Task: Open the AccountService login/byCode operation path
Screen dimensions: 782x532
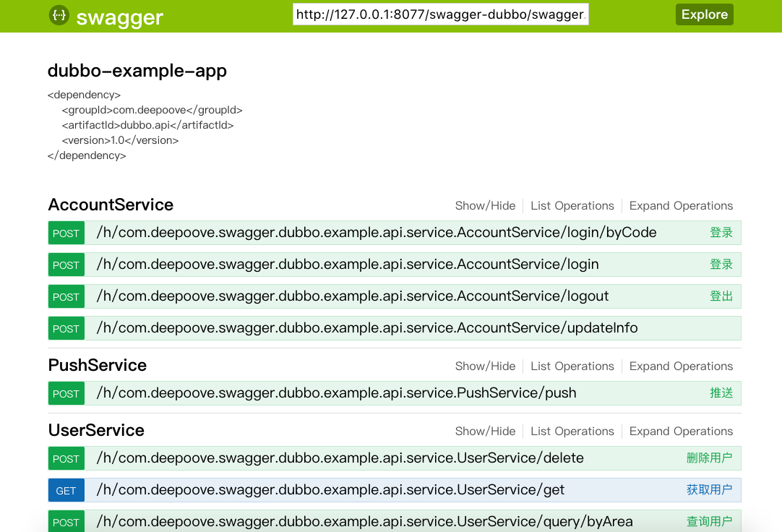Action: pos(376,232)
